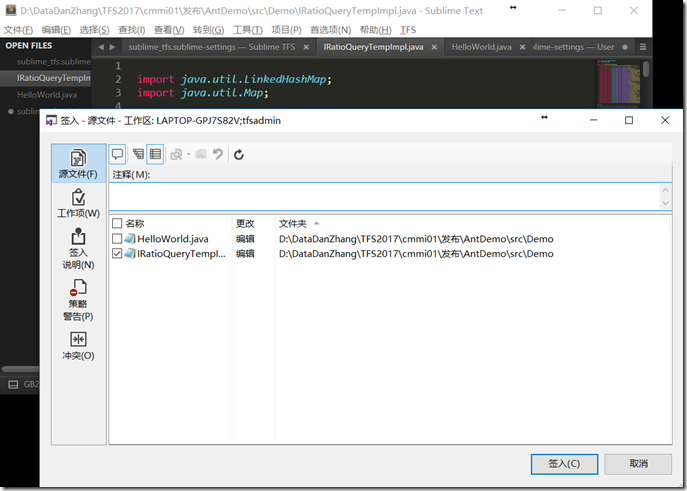Click the Sublime vertical scrollbar handle
687x491 pixels.
646,69
